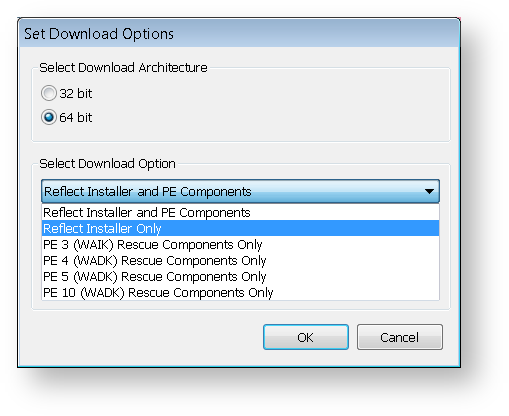Confirm with the OK button
The image size is (509, 416).
pos(306,337)
